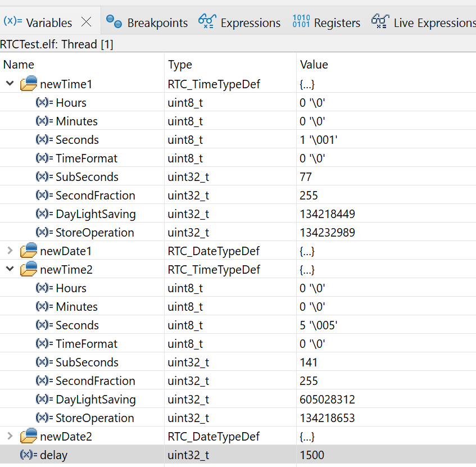
Task: Click the delay variable icon
Action: coord(28,455)
